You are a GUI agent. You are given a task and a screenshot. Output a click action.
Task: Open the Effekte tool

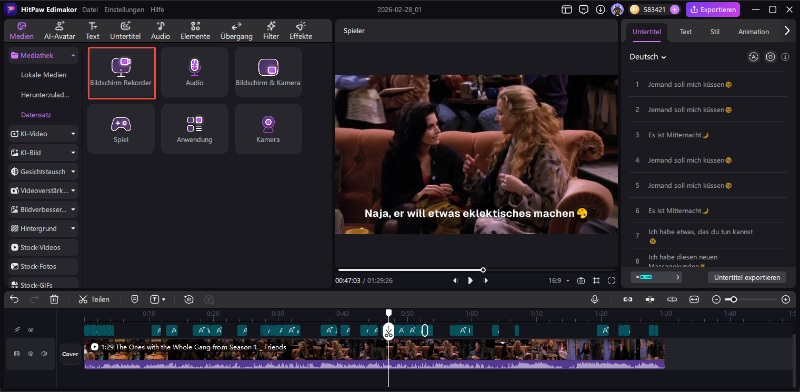[x=301, y=31]
